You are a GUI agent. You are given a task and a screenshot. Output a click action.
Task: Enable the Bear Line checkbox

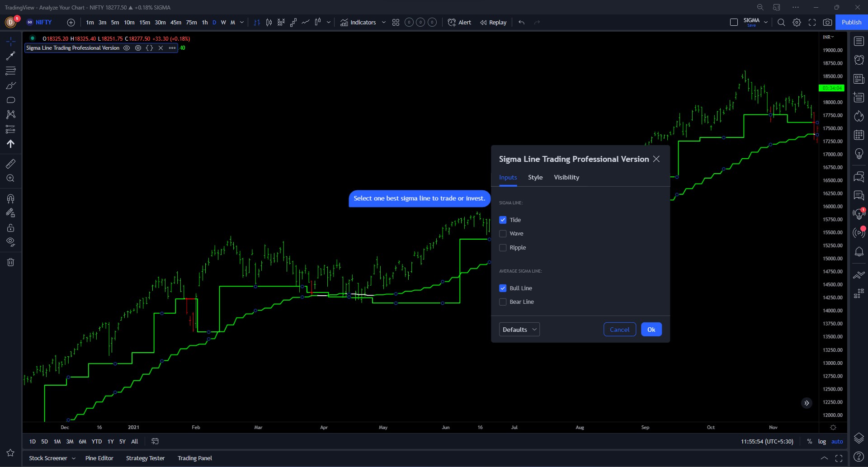click(x=503, y=302)
